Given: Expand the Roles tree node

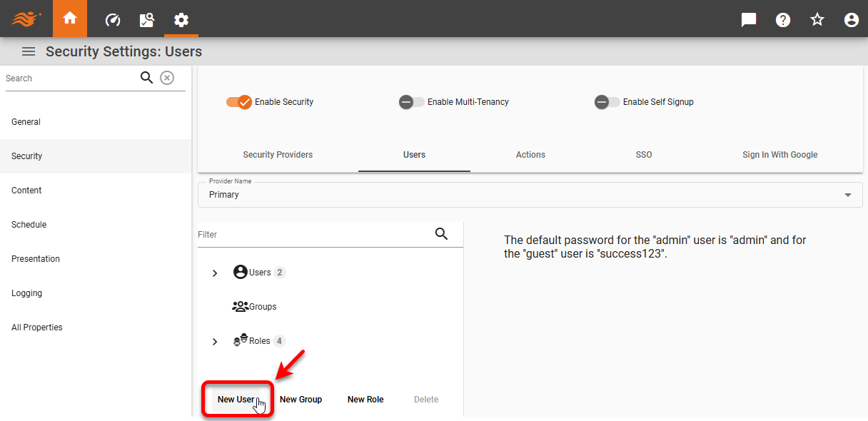Looking at the screenshot, I should 214,341.
